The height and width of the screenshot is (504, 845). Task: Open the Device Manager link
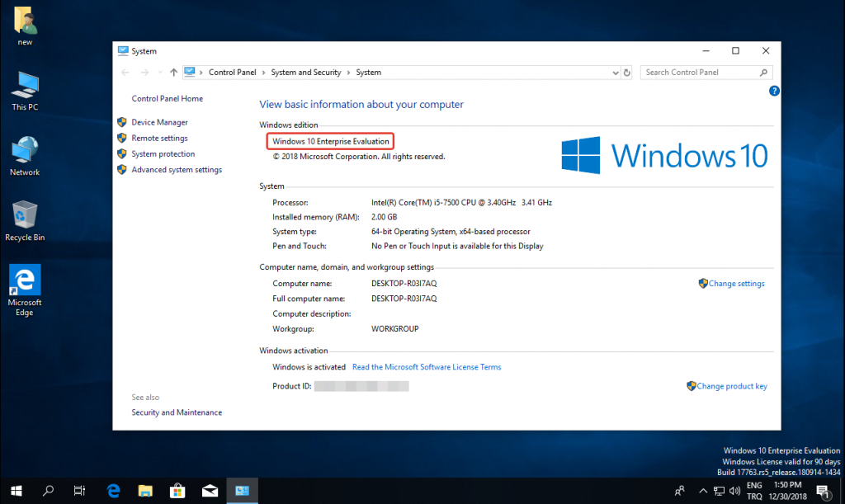159,122
